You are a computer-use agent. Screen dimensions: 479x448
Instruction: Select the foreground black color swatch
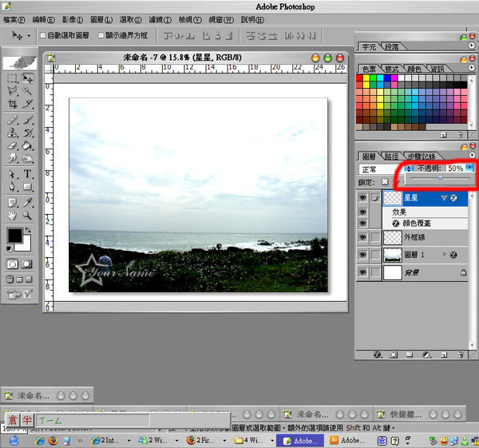tap(14, 236)
